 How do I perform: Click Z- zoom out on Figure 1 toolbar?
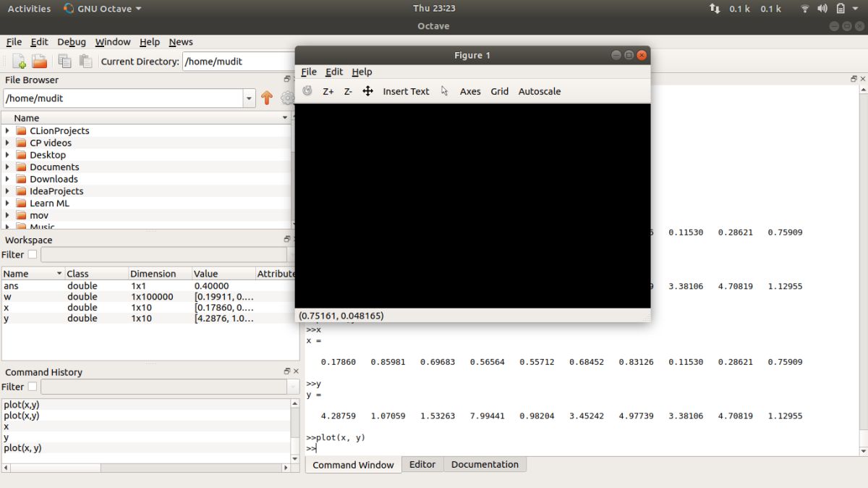pyautogui.click(x=348, y=91)
